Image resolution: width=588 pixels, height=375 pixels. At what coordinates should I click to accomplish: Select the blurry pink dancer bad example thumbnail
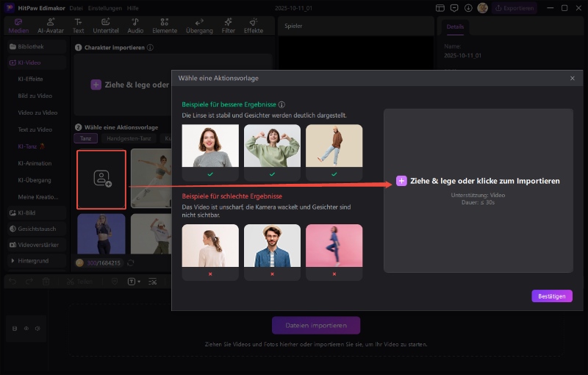tap(334, 246)
